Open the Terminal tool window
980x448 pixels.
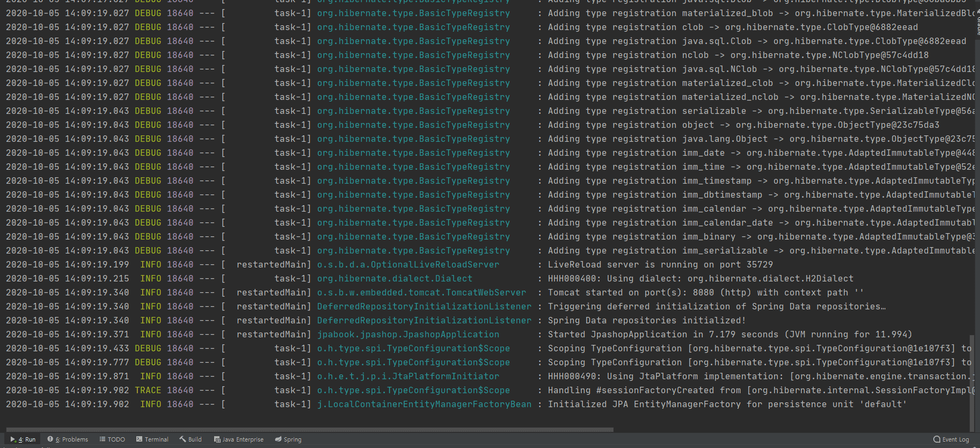(x=152, y=439)
